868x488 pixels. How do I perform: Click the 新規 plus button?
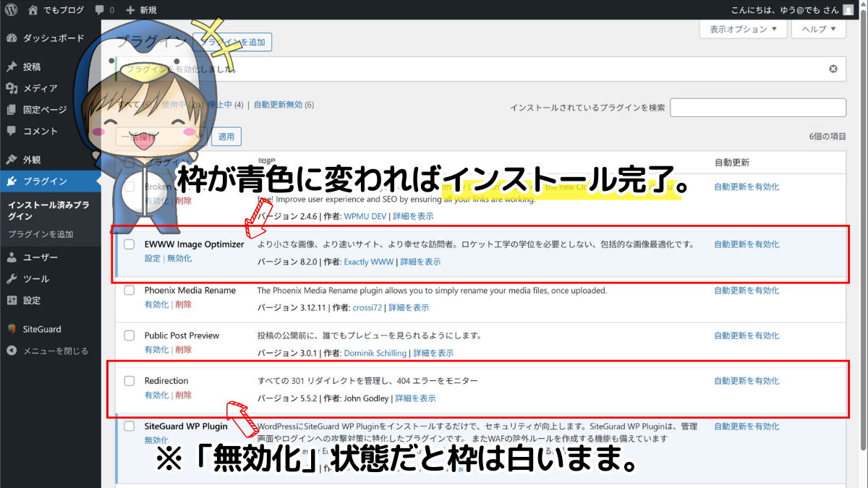[141, 10]
